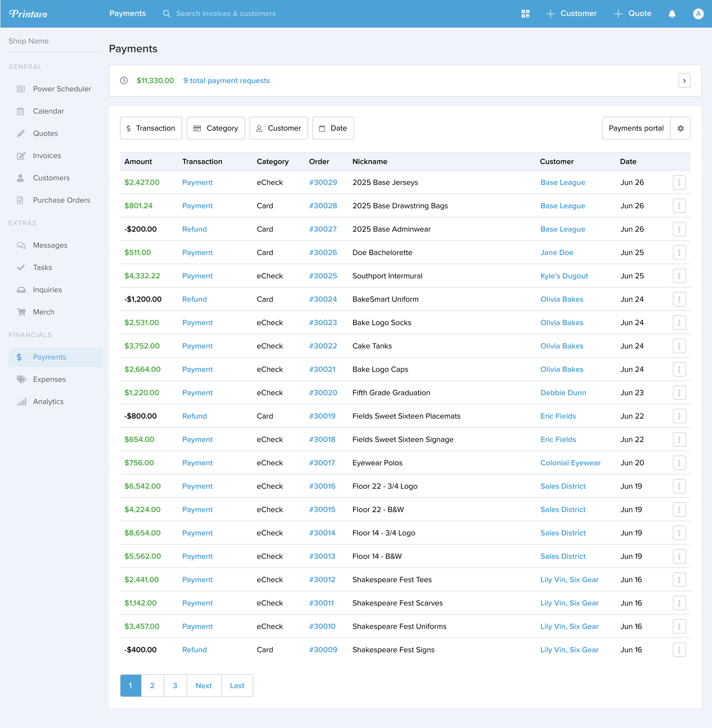Open actions menu for Doe Bachelorette
The image size is (712, 728).
pyautogui.click(x=679, y=253)
